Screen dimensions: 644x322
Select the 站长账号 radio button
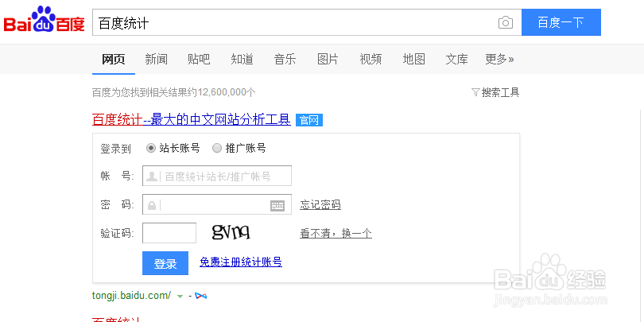pyautogui.click(x=151, y=148)
